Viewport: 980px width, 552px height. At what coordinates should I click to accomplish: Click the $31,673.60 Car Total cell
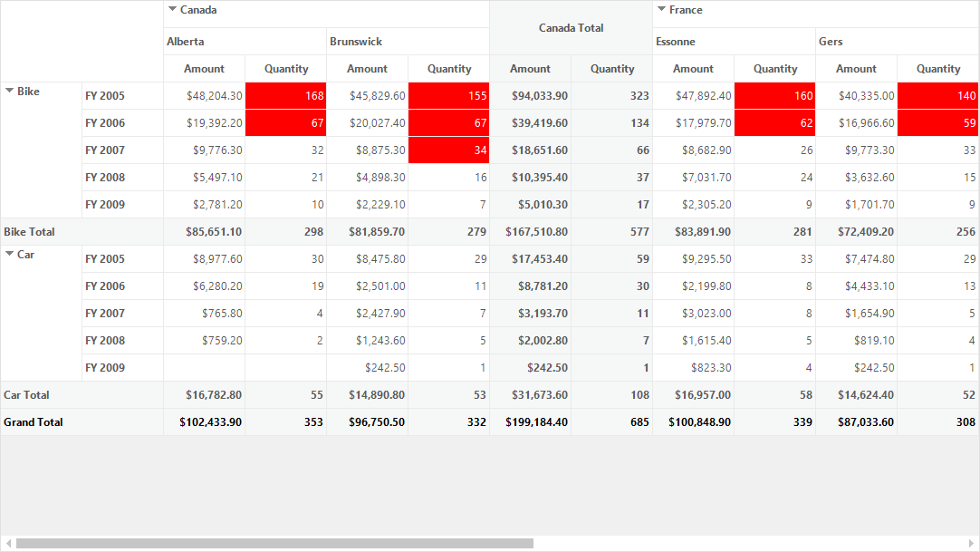pyautogui.click(x=530, y=395)
